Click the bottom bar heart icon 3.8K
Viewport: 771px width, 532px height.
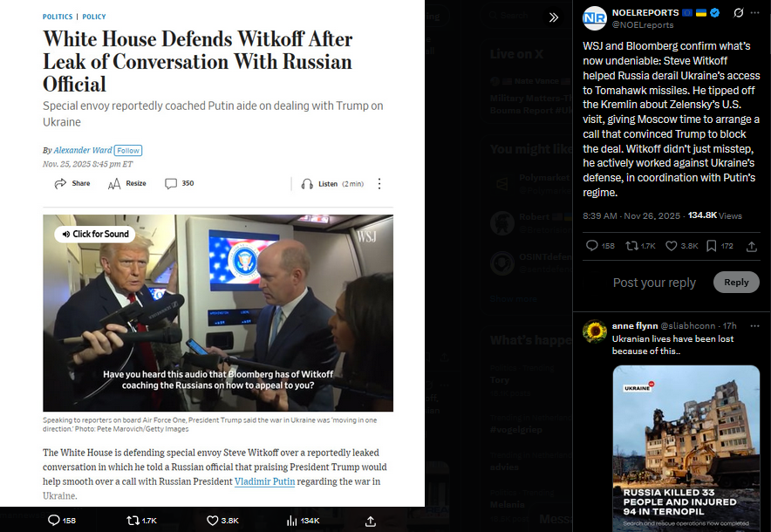coord(213,520)
